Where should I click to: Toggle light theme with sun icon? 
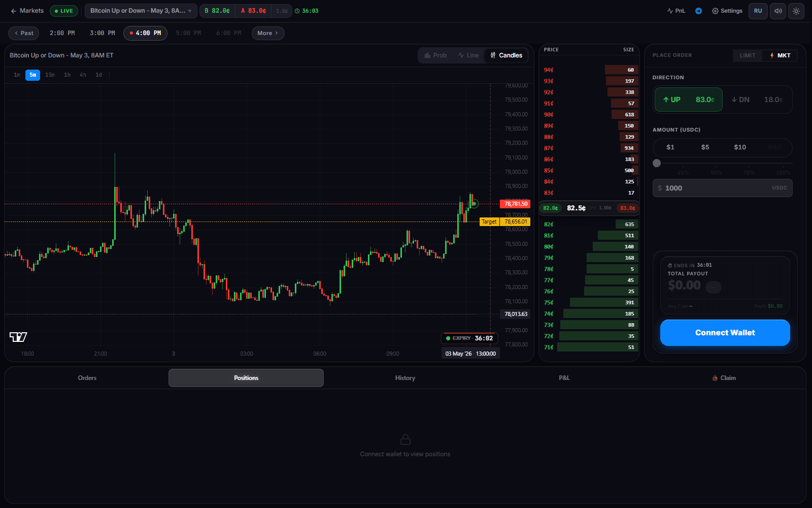coord(796,11)
